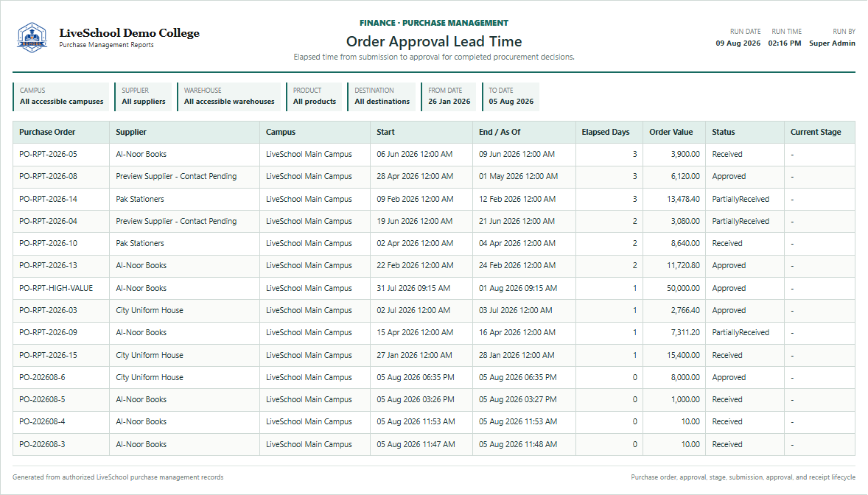Click order value 15,400.00
The height and width of the screenshot is (495, 868).
(x=683, y=355)
